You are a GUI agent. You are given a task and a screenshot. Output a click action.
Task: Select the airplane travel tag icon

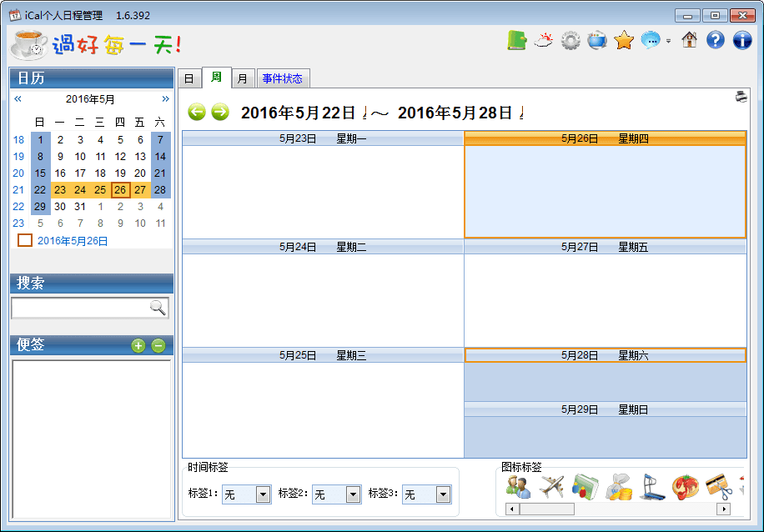pos(551,486)
